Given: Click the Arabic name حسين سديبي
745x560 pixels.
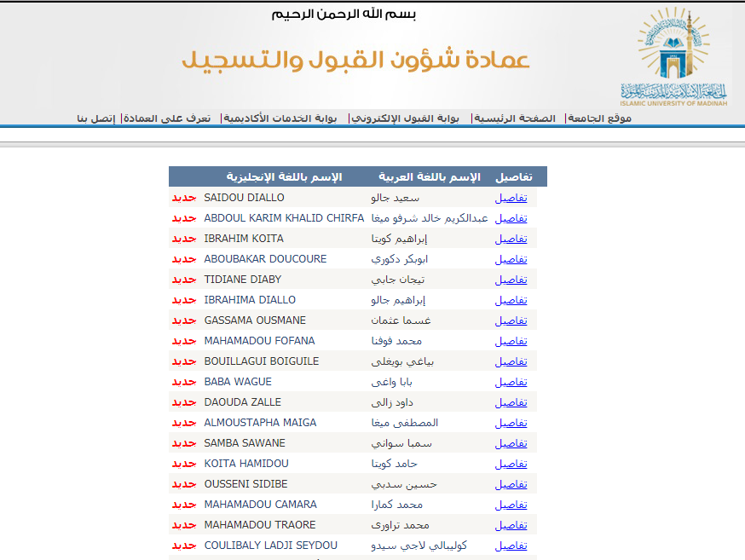Looking at the screenshot, I should pos(404,483).
